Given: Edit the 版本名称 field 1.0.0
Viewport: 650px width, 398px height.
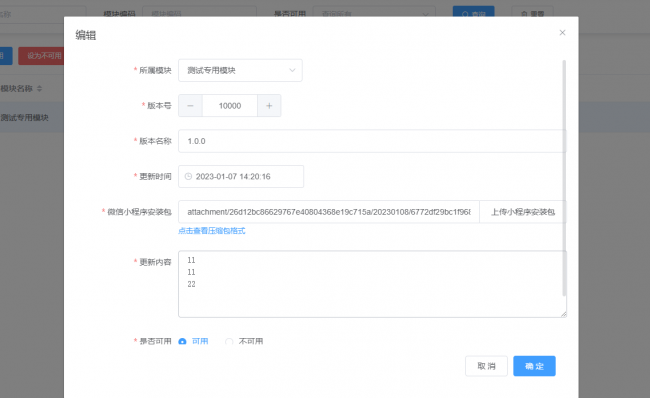Looking at the screenshot, I should pos(372,141).
